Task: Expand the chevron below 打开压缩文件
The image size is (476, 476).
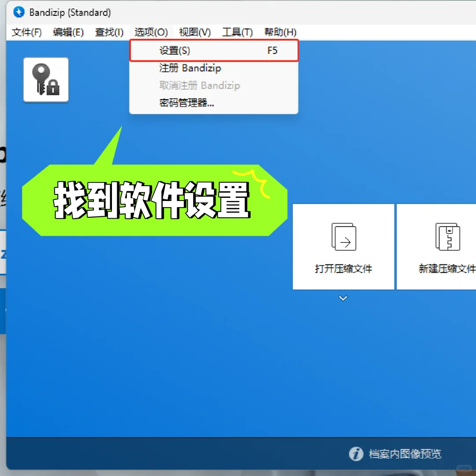Action: pyautogui.click(x=343, y=298)
